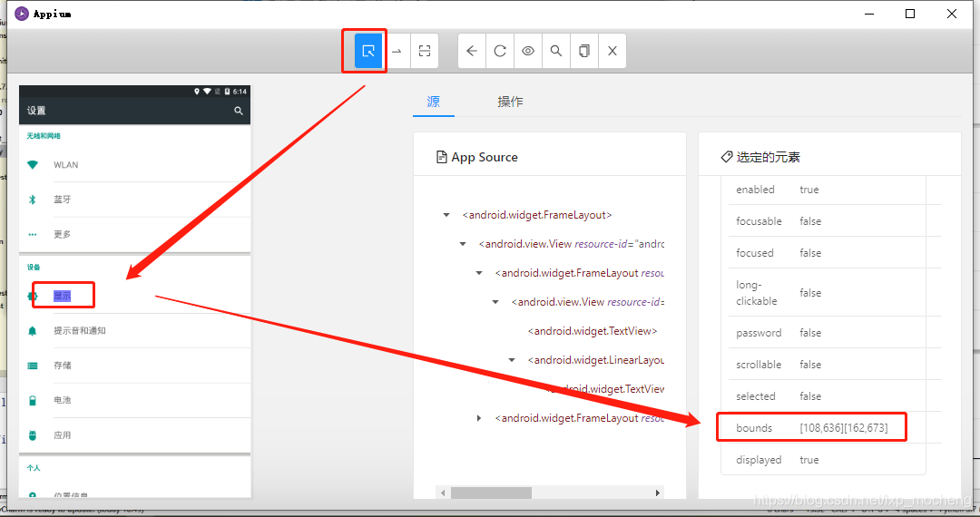Tap the three-dots More icon
Image resolution: width=980 pixels, height=517 pixels.
pos(33,235)
